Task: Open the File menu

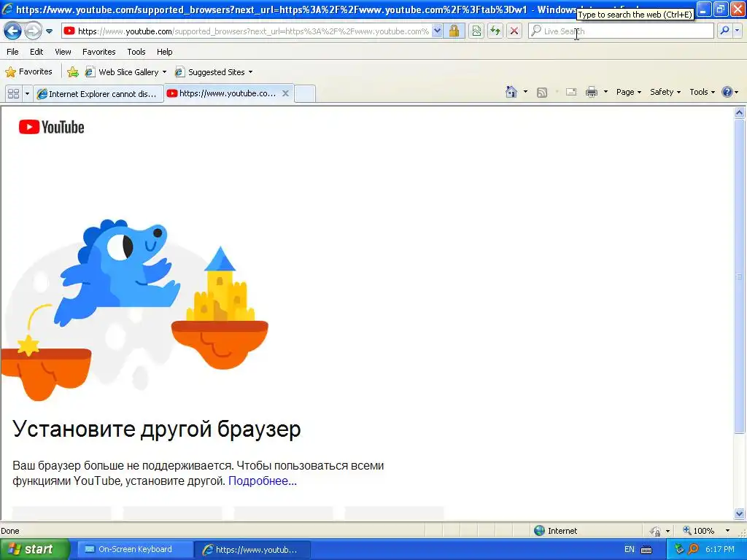Action: tap(13, 52)
